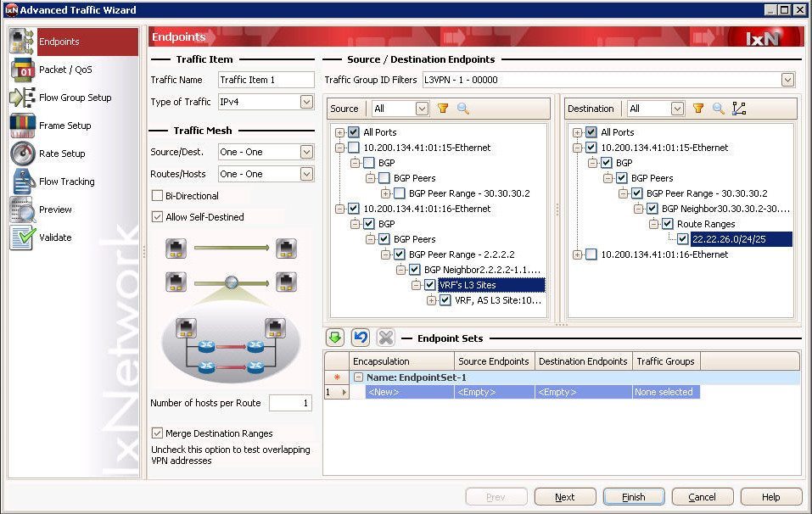Open Traffic Group ID Filters dropdown
The height and width of the screenshot is (514, 812).
coord(787,80)
